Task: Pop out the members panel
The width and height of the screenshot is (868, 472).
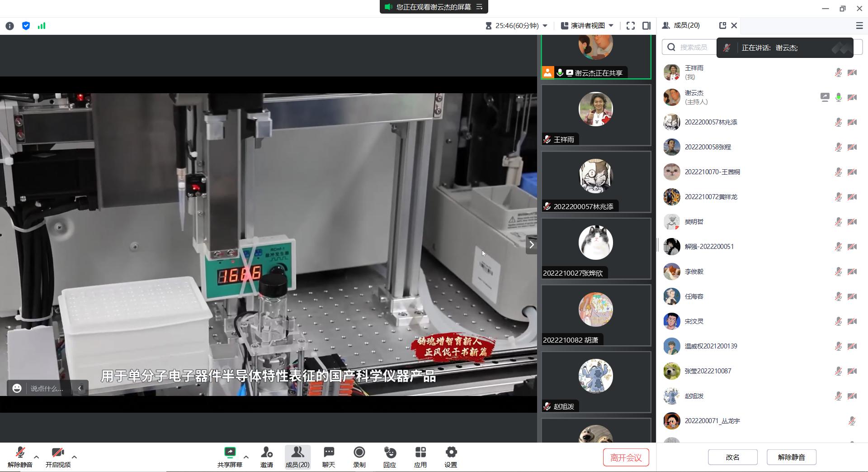Action: click(722, 26)
